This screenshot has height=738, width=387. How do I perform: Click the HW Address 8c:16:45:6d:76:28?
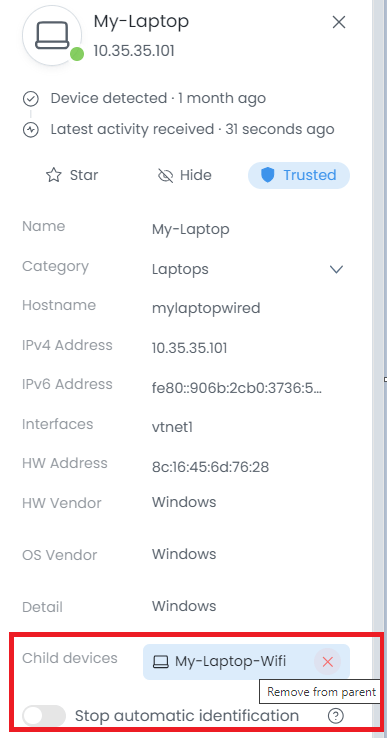[x=210, y=467]
